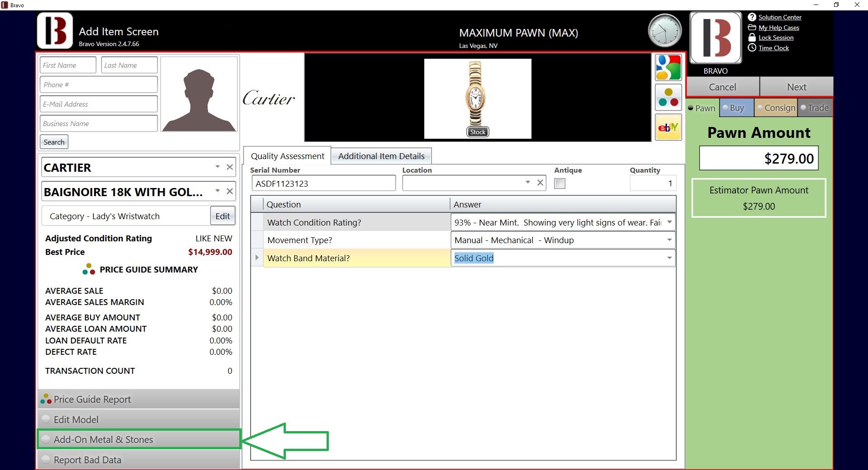Click the Cartier watch stock image
This screenshot has height=470, width=868.
pos(478,99)
